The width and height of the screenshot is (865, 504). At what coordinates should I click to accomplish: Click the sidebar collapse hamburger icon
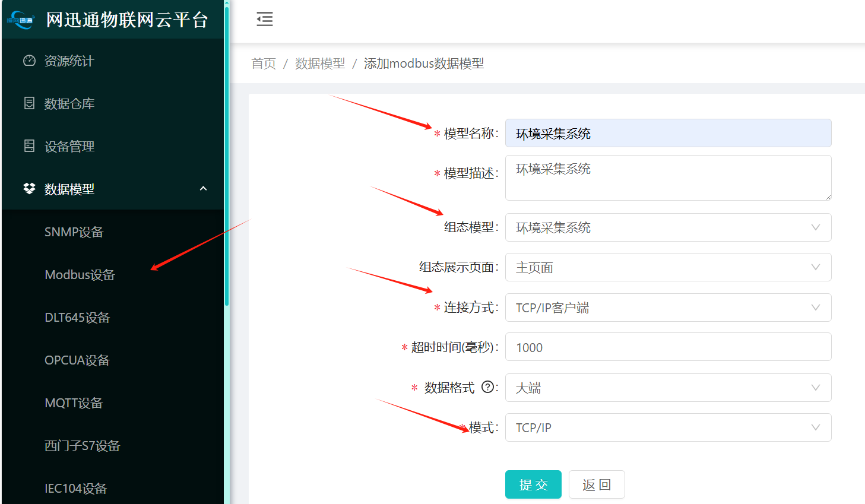pyautogui.click(x=264, y=19)
